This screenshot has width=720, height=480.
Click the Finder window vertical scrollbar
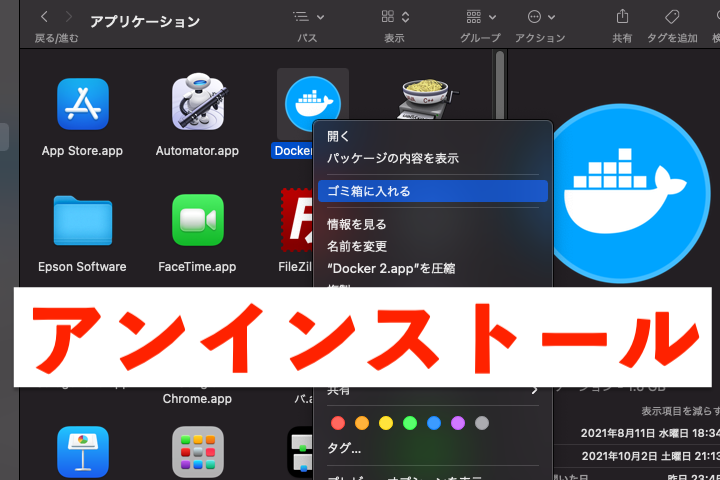point(500,85)
